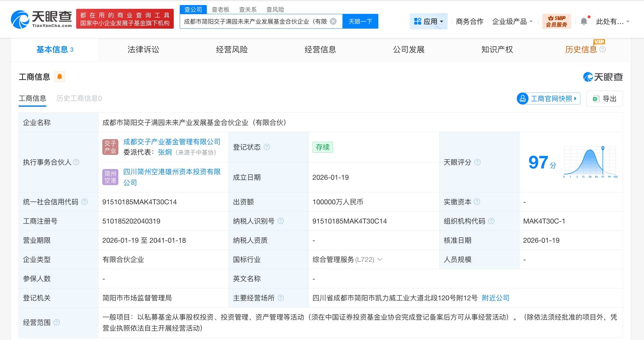644x340 pixels.
Task: Click the apps grid icon beside 应用
Action: pos(418,21)
